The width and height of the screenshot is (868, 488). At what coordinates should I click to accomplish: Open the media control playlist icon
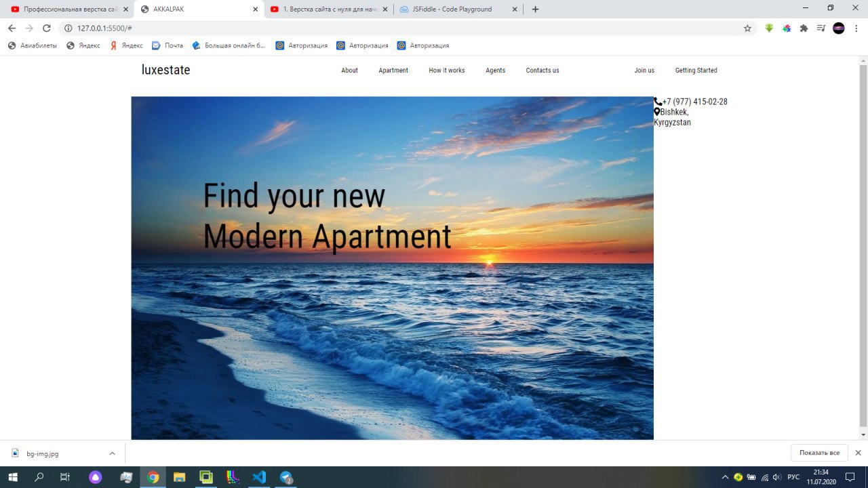coord(821,28)
